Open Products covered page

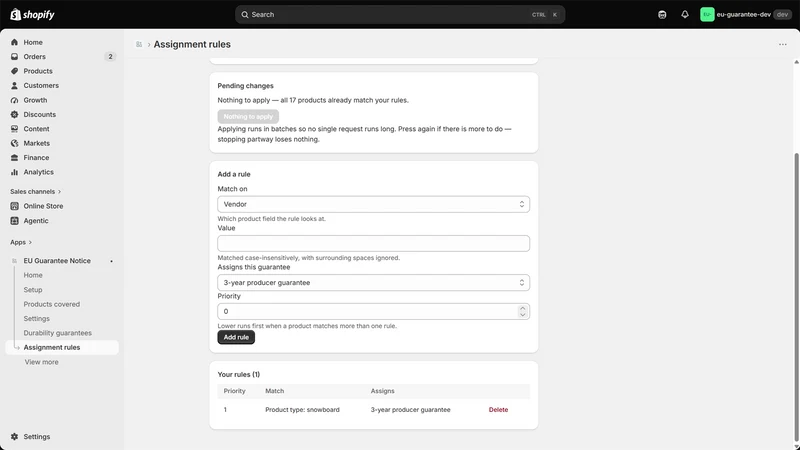click(52, 304)
